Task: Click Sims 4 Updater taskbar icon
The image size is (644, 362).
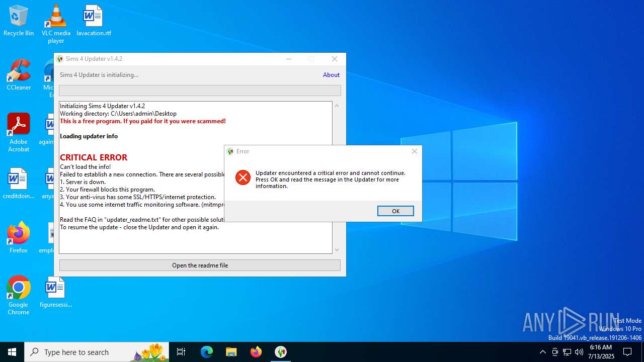Action: click(281, 352)
